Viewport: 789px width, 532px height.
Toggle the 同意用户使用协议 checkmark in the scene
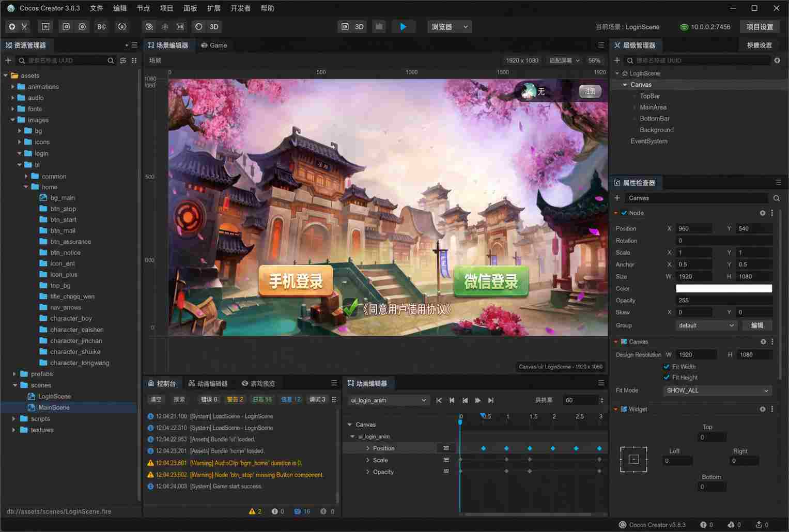pos(351,307)
